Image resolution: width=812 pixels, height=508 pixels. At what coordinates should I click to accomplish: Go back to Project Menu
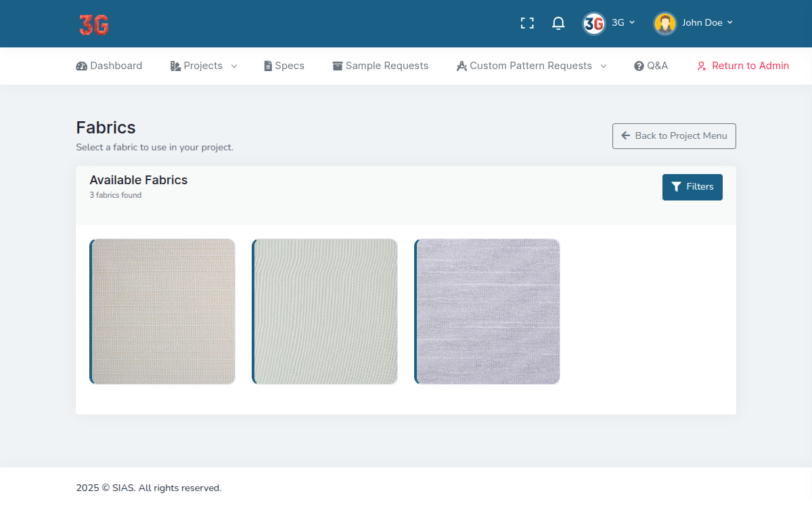click(x=674, y=136)
